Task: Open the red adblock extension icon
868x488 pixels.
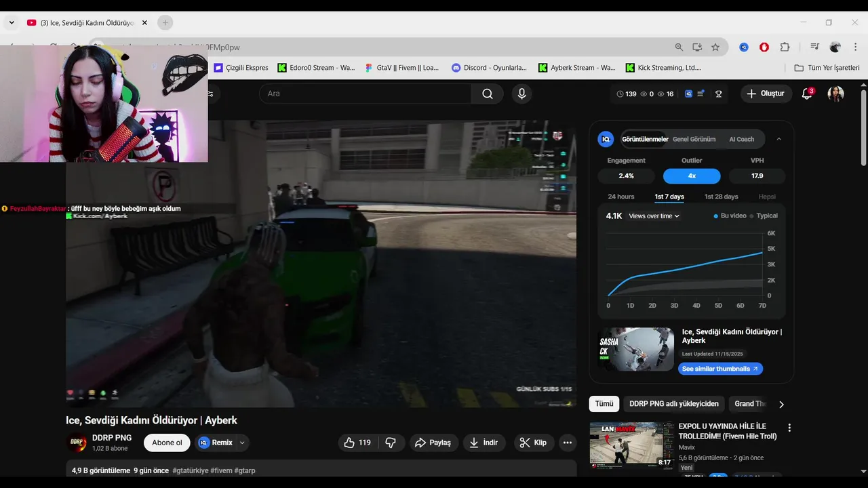Action: click(764, 47)
